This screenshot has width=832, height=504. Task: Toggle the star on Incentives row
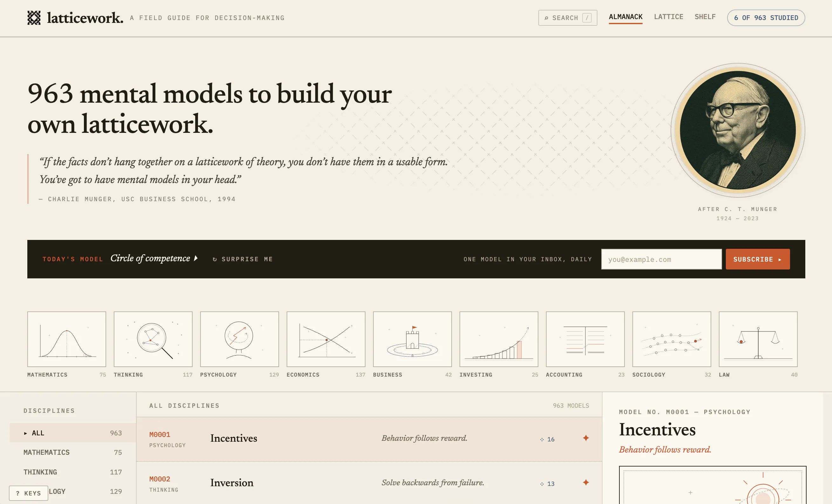tap(586, 438)
